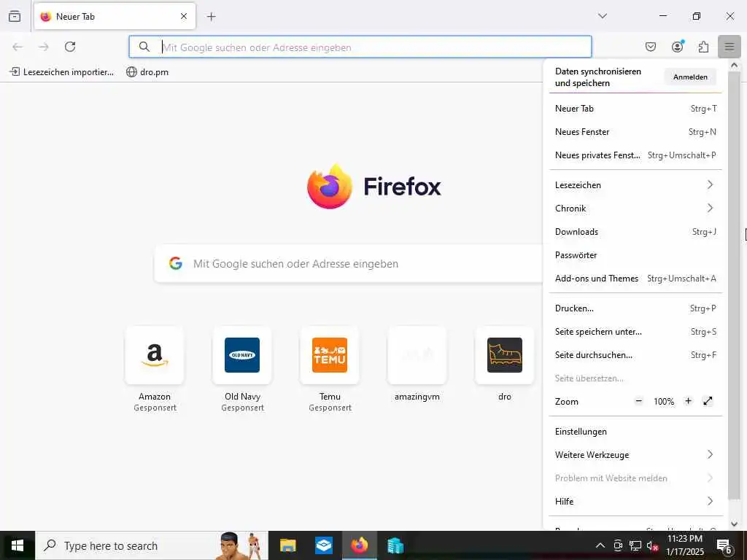Open the dro.pm bookmark
Image resolution: width=747 pixels, height=560 pixels.
coord(147,72)
